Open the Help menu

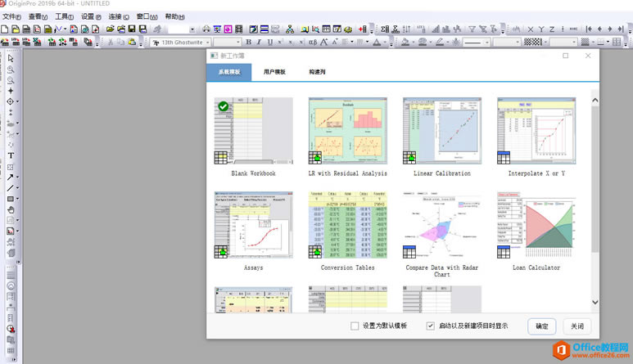click(174, 16)
